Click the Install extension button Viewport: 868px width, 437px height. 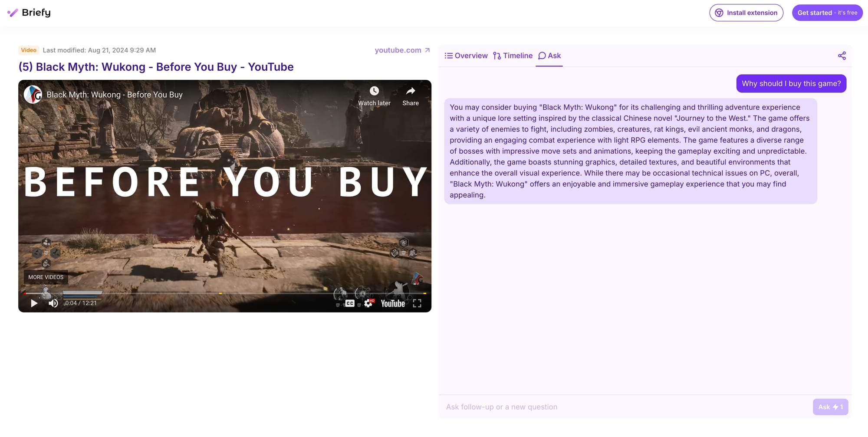746,13
